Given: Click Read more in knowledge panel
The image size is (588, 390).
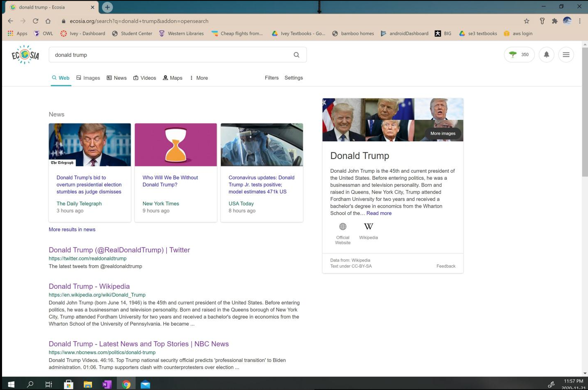Looking at the screenshot, I should point(379,213).
